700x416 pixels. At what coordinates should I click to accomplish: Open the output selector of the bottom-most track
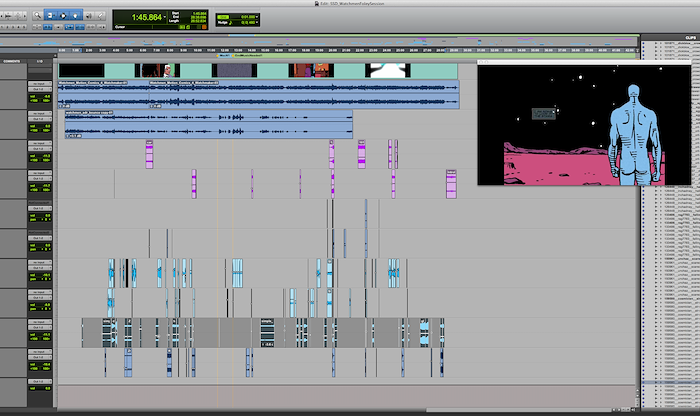(40, 382)
